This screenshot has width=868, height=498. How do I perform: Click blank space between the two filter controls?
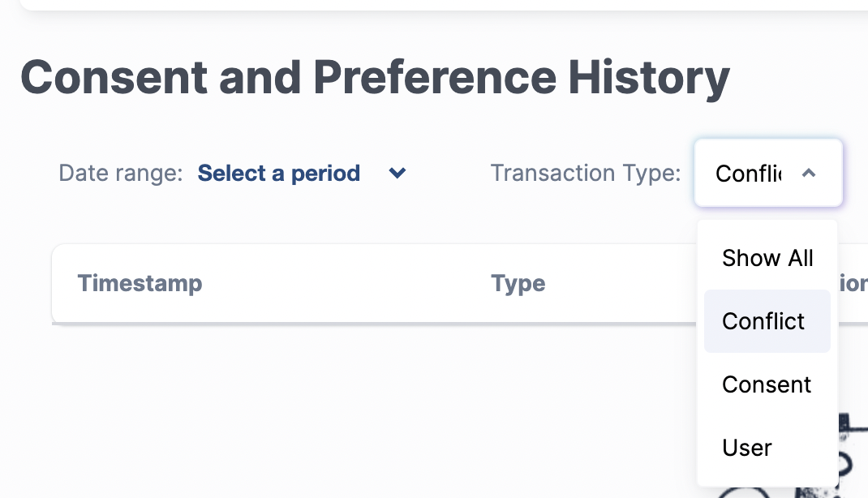point(448,173)
